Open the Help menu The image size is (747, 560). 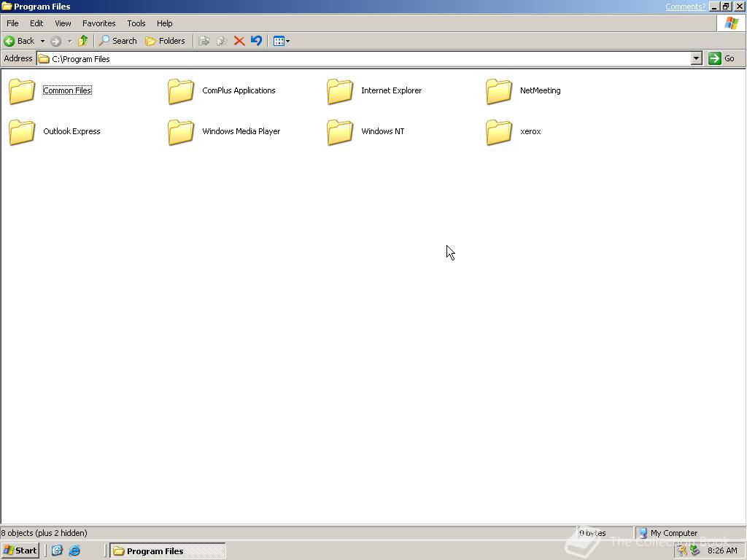click(x=164, y=23)
